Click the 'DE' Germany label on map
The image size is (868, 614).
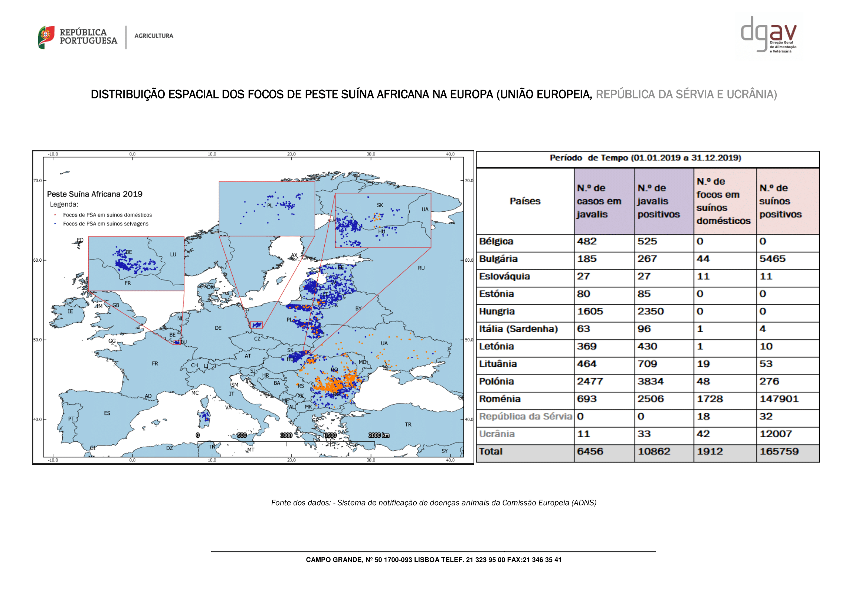click(218, 328)
